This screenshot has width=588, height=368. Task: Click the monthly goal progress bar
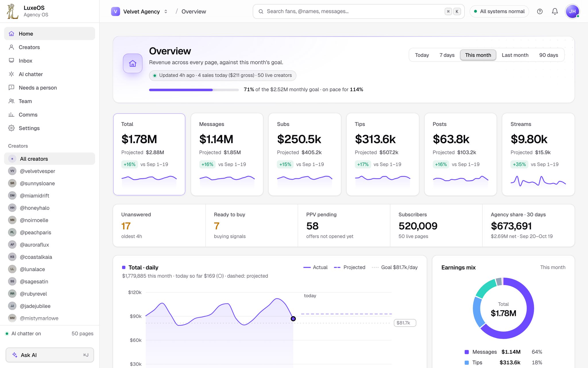[x=194, y=90]
